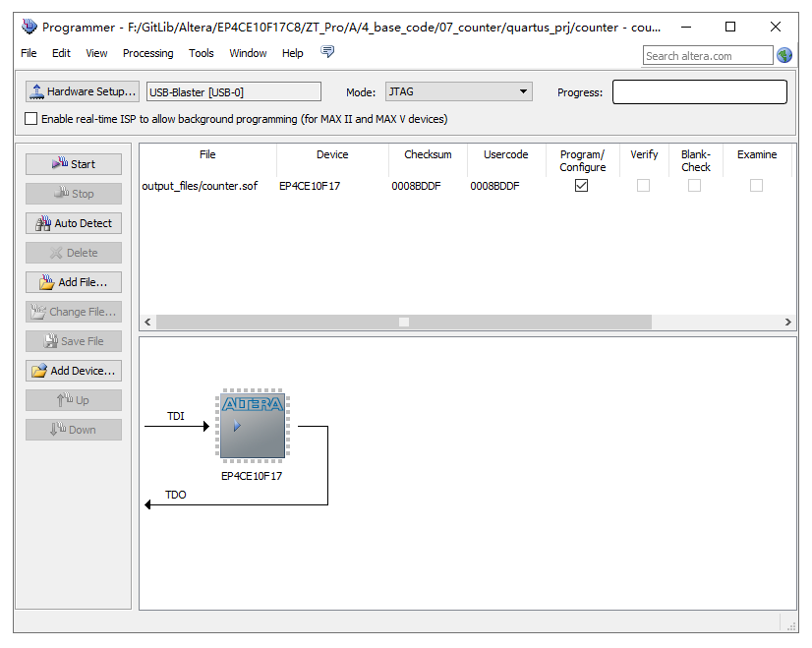
Task: Click the 0008BDDF checksum value
Action: click(416, 186)
